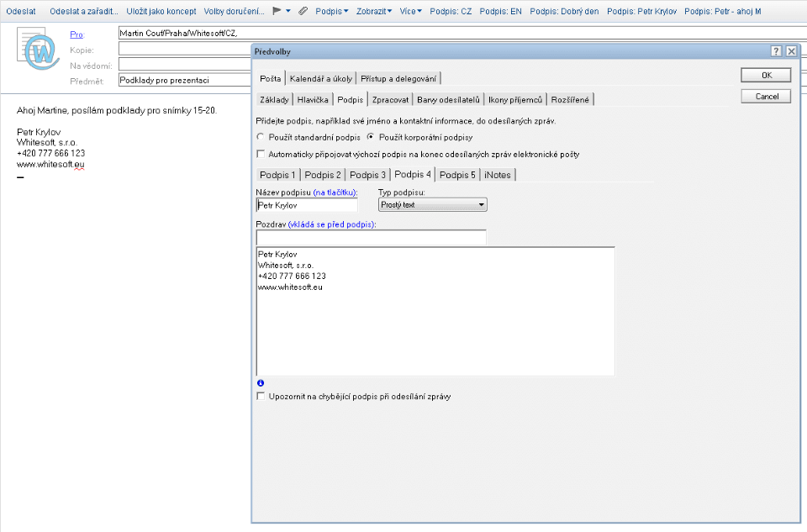Close the Předvolby dialog with X
This screenshot has width=807, height=532.
791,51
